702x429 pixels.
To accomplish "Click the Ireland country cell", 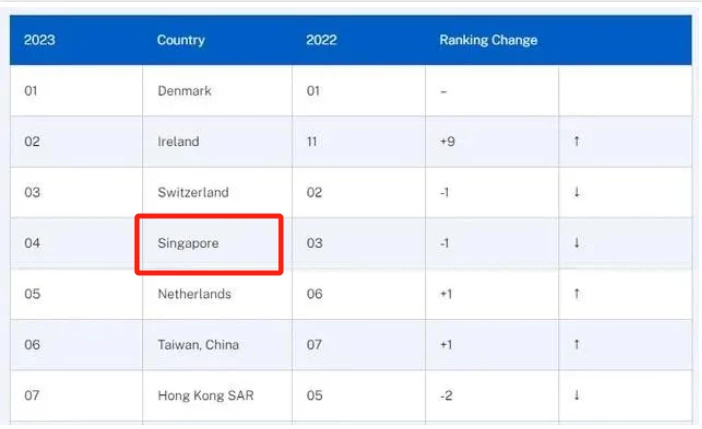I will coord(218,142).
